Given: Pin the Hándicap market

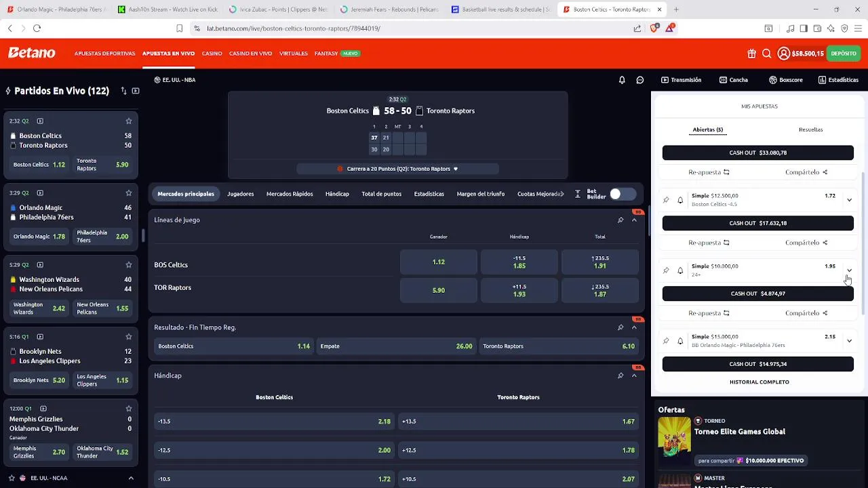Looking at the screenshot, I should pos(620,375).
